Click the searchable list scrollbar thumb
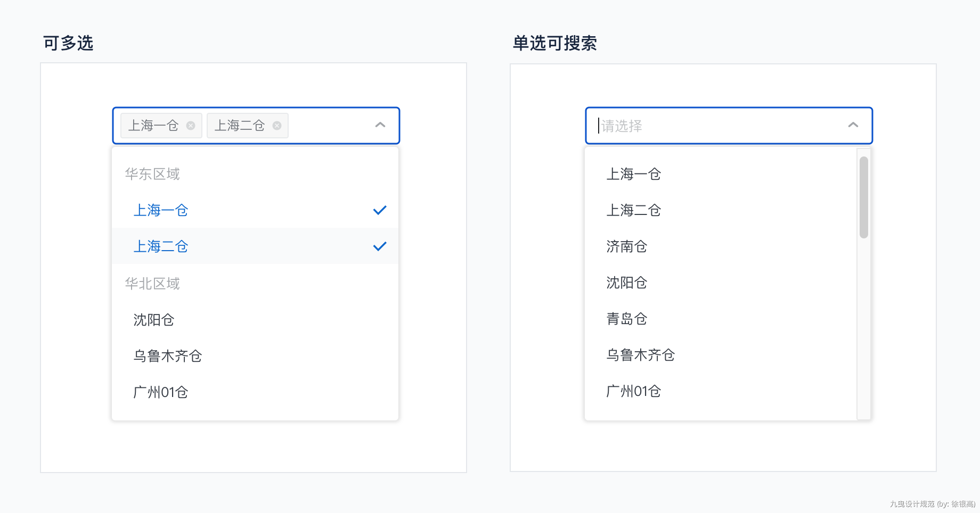Image resolution: width=980 pixels, height=513 pixels. pyautogui.click(x=864, y=197)
